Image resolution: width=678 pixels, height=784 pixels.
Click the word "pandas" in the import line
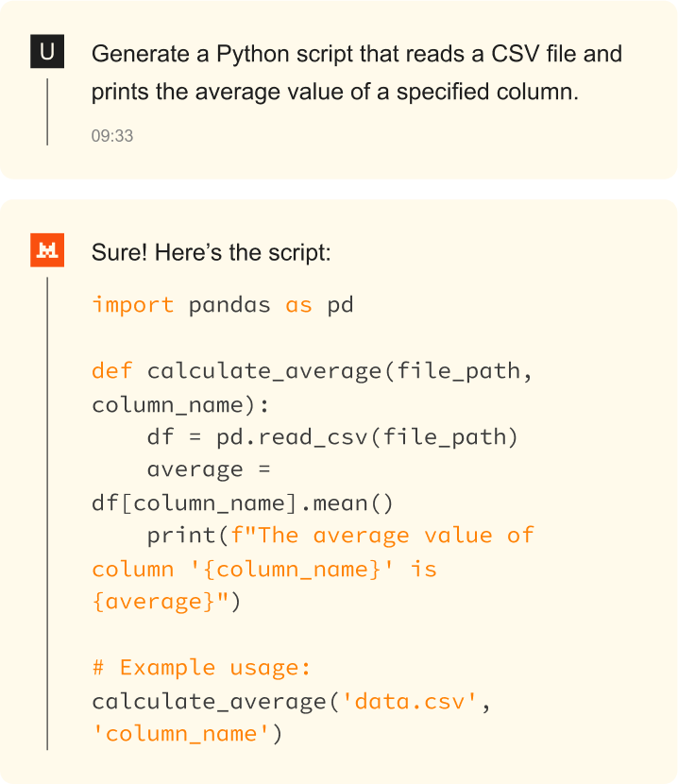coord(230,305)
